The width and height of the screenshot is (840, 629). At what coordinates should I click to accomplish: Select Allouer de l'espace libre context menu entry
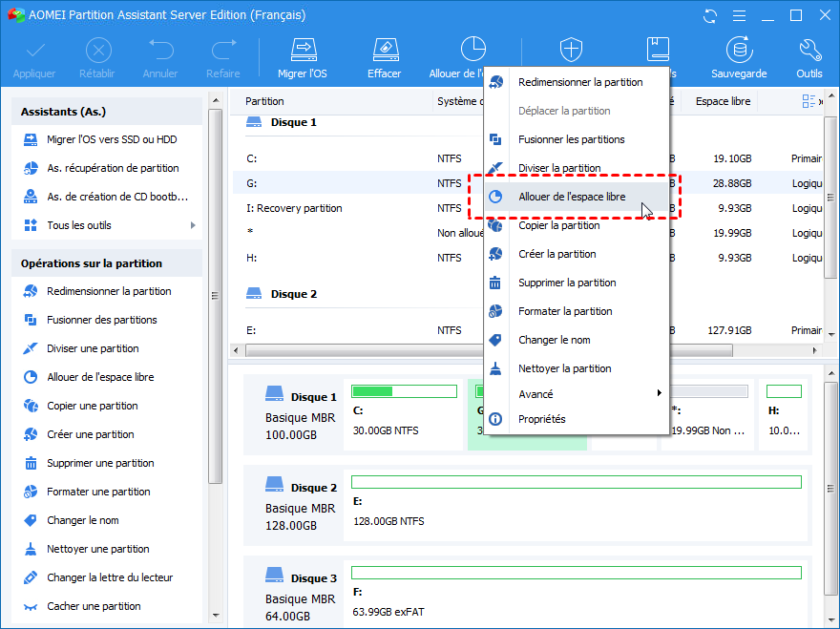(577, 197)
